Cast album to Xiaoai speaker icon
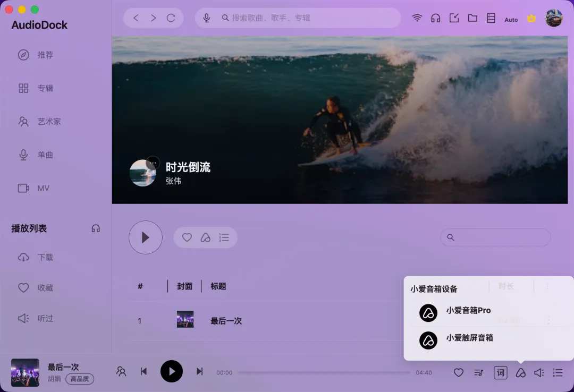The width and height of the screenshot is (574, 392). (205, 237)
